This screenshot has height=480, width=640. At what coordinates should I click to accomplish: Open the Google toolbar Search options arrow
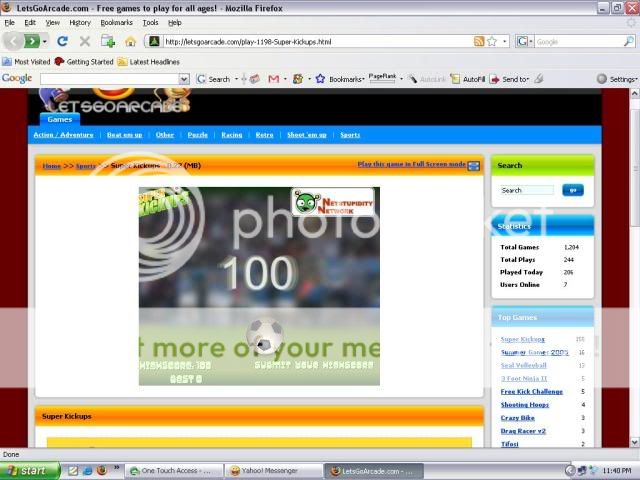[x=236, y=79]
